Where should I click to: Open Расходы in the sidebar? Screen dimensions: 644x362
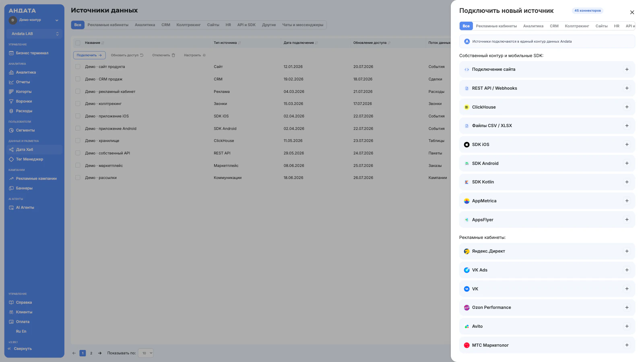click(x=34, y=111)
